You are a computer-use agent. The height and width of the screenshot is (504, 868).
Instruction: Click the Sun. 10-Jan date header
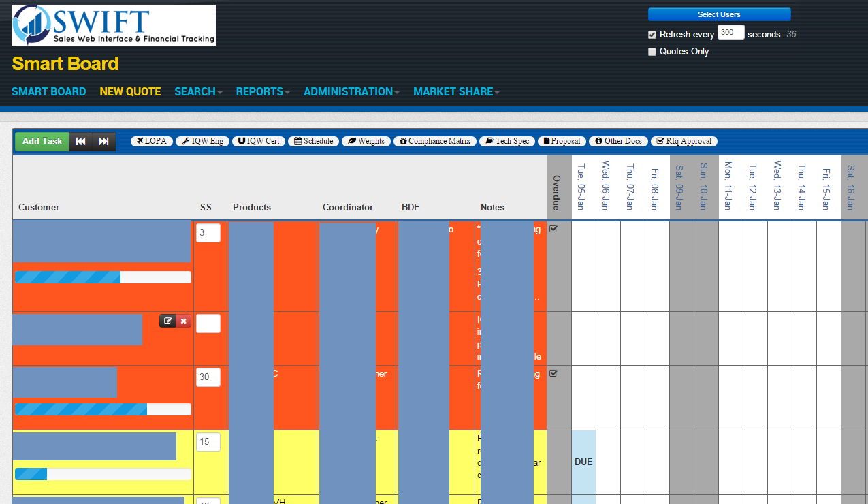(704, 187)
